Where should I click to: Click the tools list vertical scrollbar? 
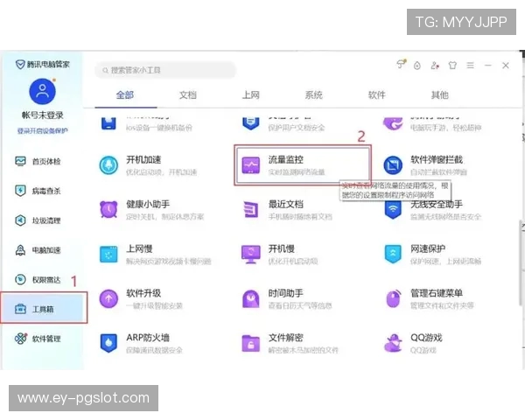[x=522, y=262]
